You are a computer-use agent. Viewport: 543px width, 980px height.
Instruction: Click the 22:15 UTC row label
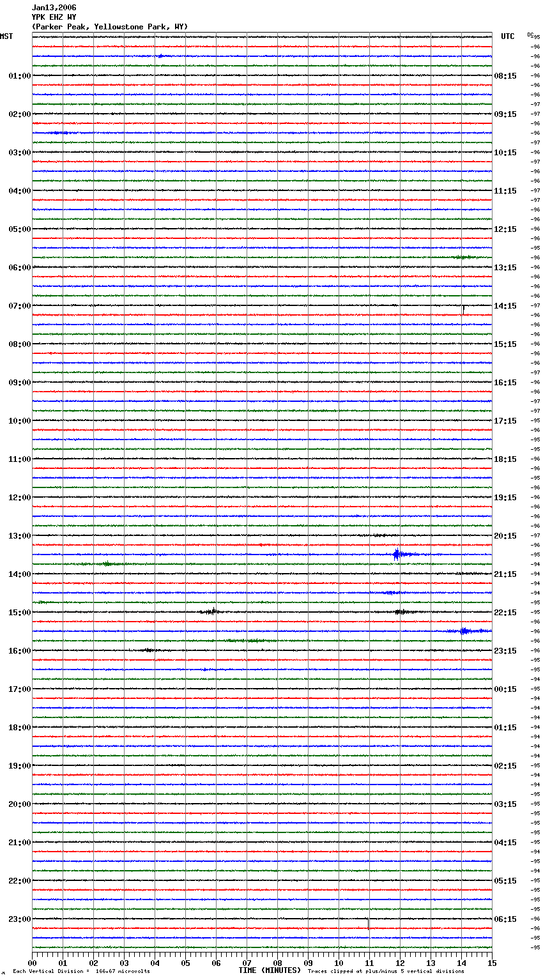(505, 613)
